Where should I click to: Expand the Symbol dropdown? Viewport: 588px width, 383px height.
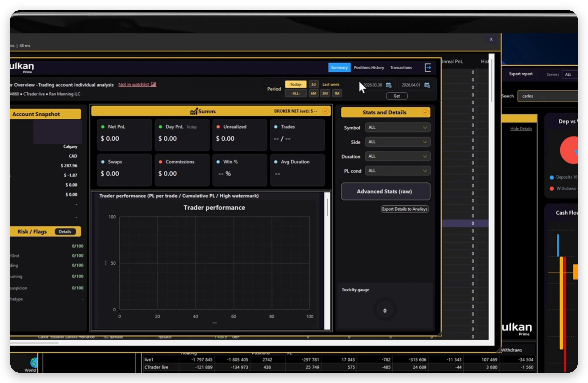pos(398,128)
